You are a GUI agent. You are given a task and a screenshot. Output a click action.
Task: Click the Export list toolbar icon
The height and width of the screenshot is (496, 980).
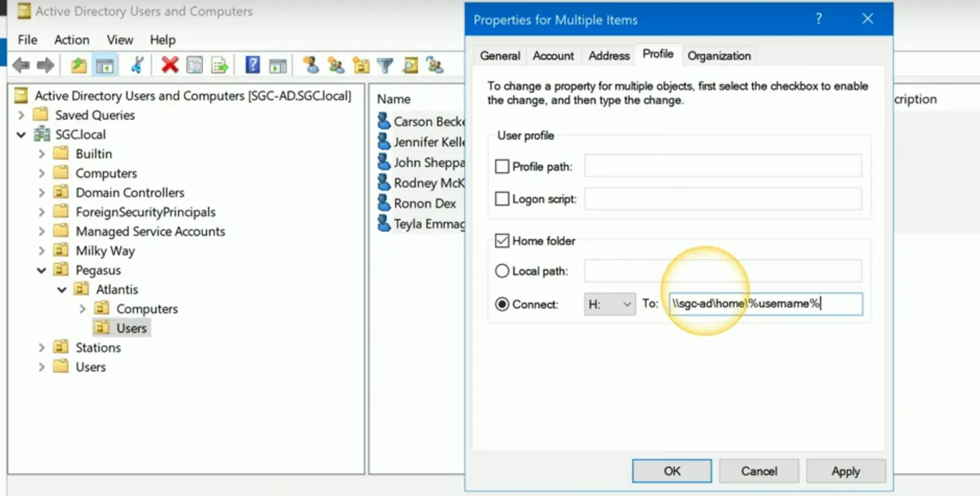(x=220, y=65)
